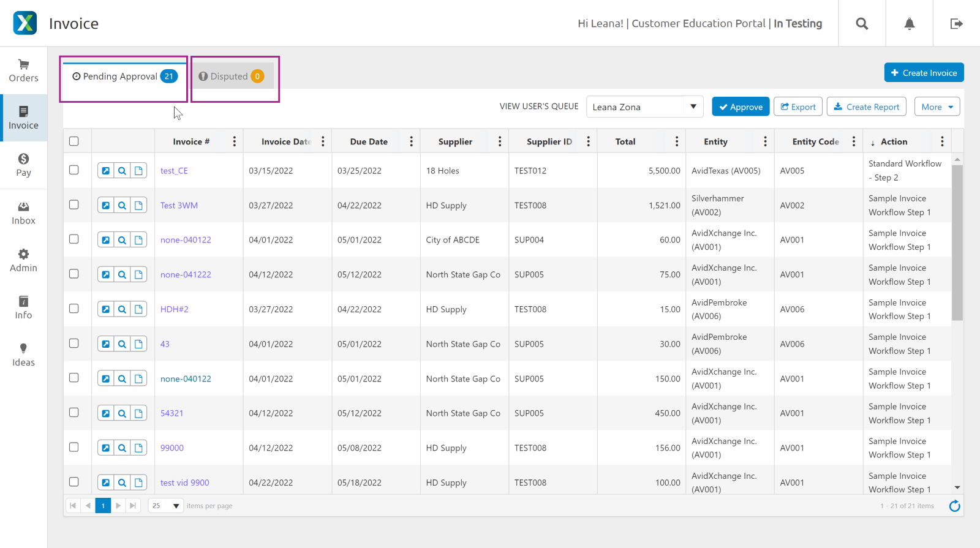Image resolution: width=980 pixels, height=548 pixels.
Task: Go to Pay in the sidebar
Action: point(23,165)
